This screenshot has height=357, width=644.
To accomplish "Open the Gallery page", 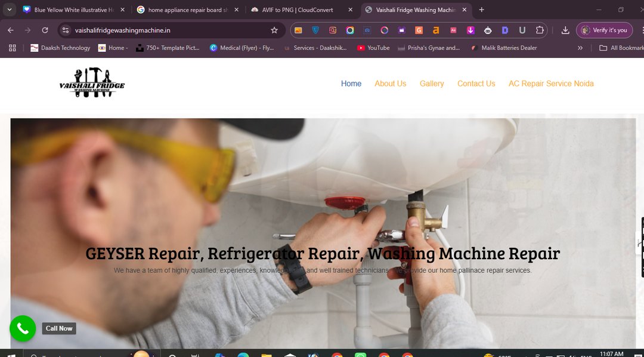I will tap(432, 84).
